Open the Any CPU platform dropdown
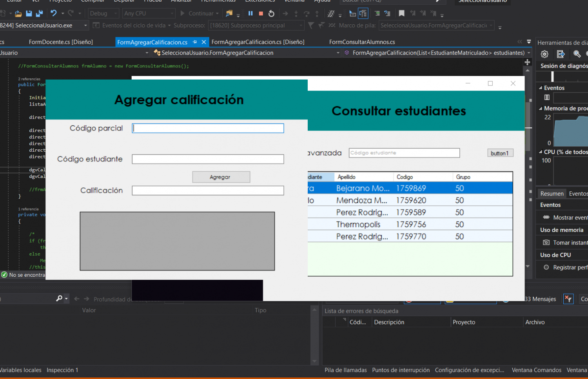Image resolution: width=588 pixels, height=379 pixels. point(149,13)
